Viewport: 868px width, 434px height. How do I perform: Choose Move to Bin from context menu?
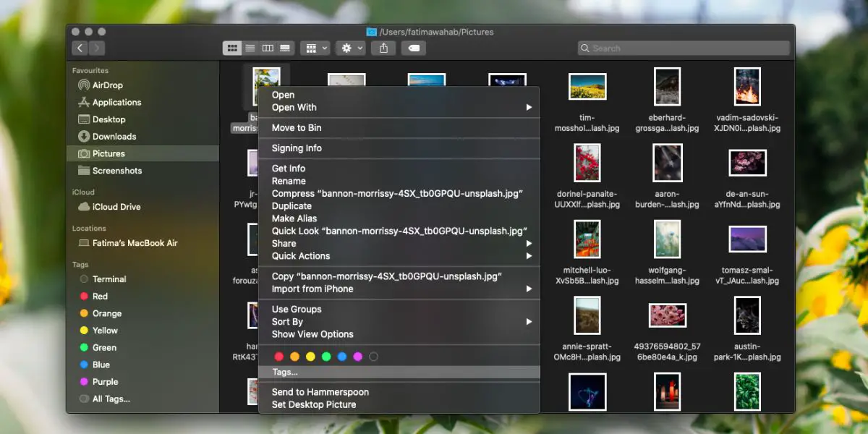297,128
